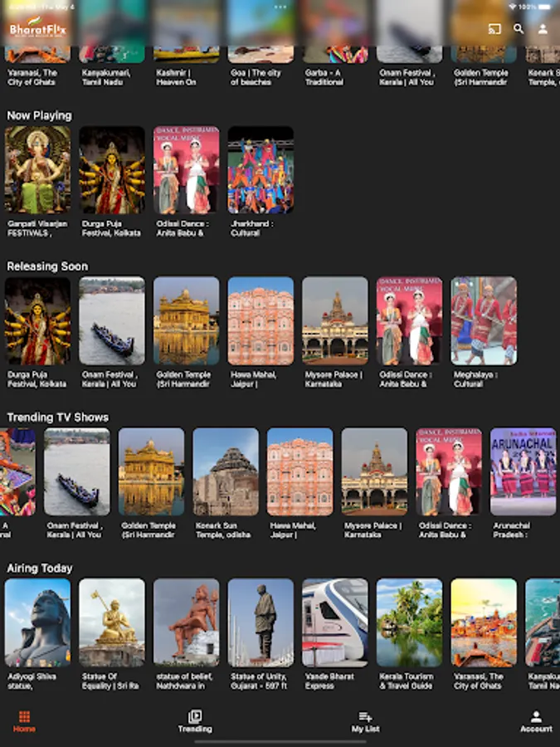Open Mysore Palace in Releasing Soon
This screenshot has width=560, height=747.
(x=335, y=321)
